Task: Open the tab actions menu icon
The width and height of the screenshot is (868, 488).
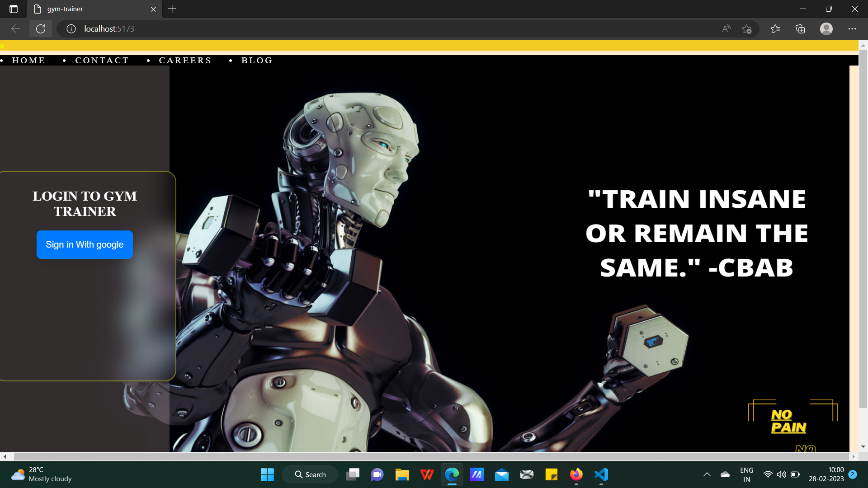Action: tap(14, 9)
